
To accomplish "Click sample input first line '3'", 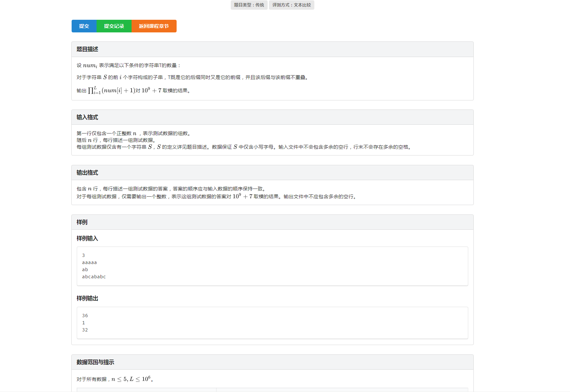I will click(x=83, y=255).
